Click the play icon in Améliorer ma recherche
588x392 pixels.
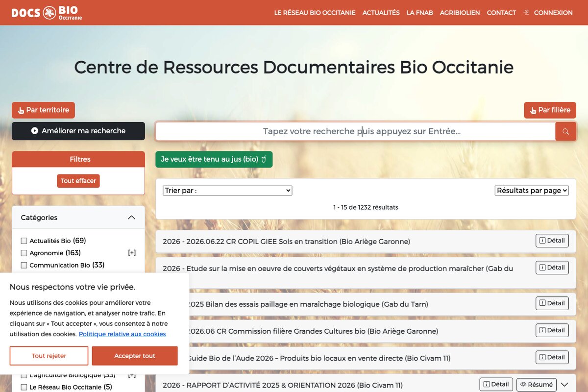click(x=35, y=131)
